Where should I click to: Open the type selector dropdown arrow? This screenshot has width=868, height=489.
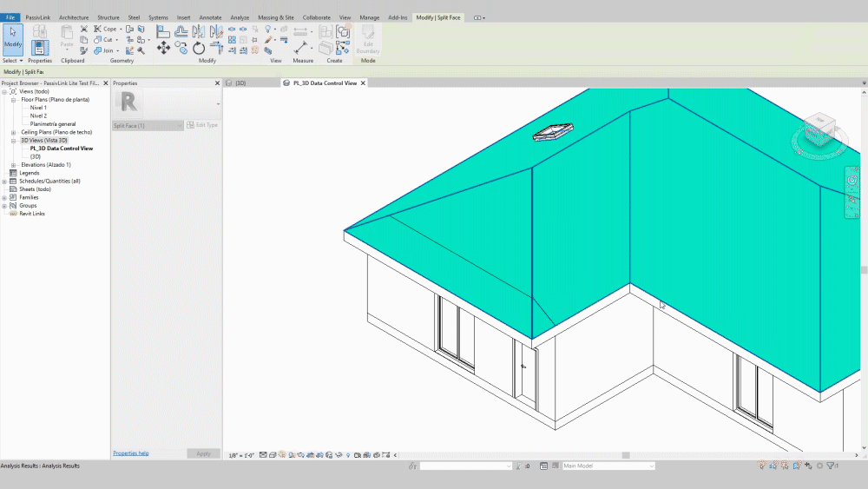218,103
